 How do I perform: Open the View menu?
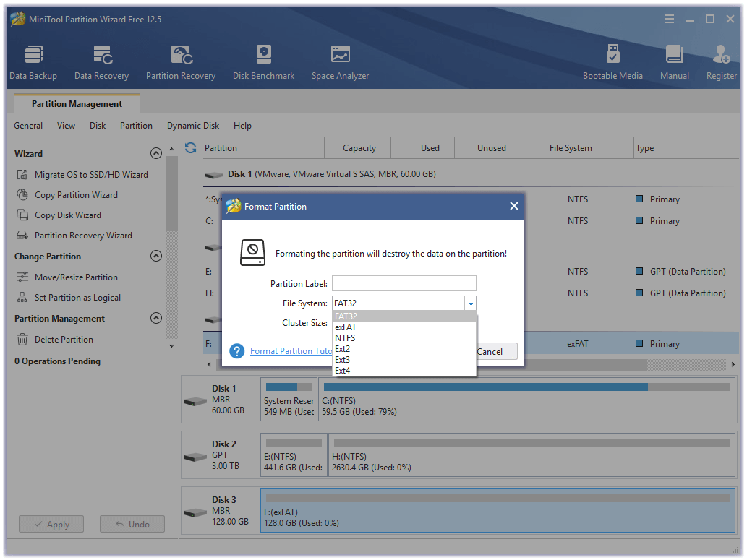67,126
